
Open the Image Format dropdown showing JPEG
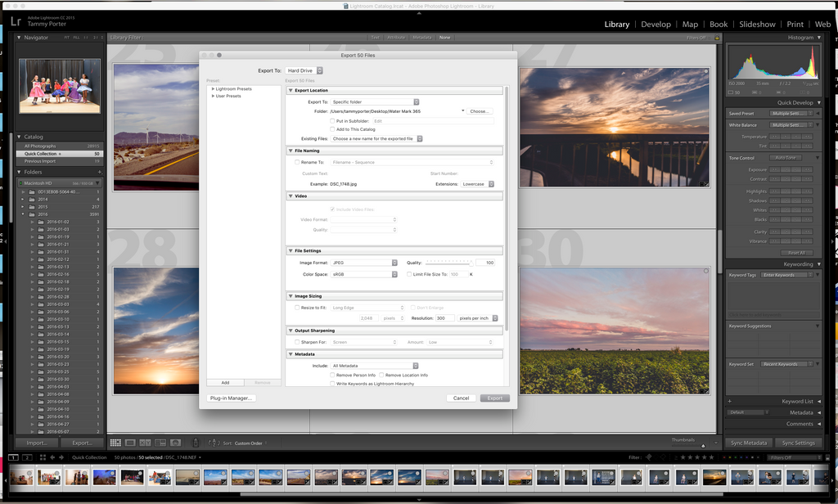[x=363, y=263]
